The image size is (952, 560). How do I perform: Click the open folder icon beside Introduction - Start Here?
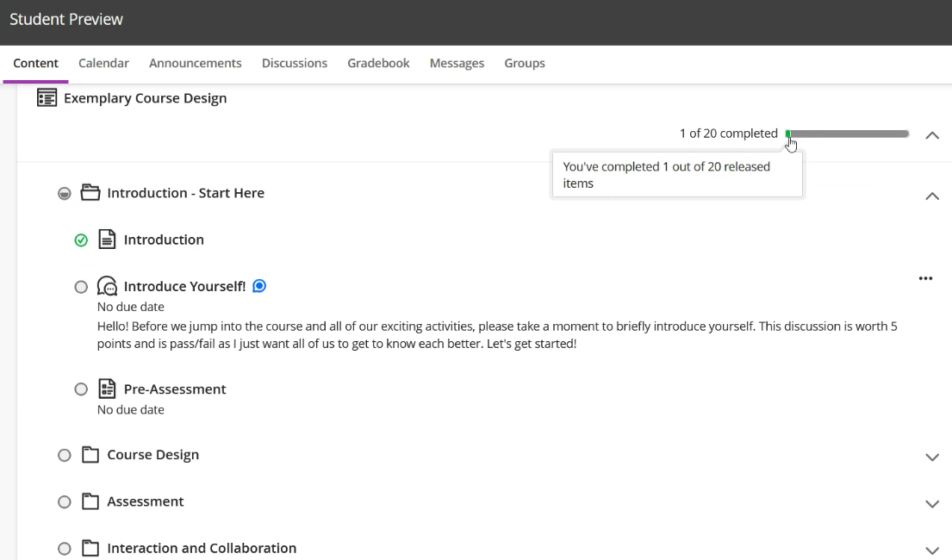90,193
